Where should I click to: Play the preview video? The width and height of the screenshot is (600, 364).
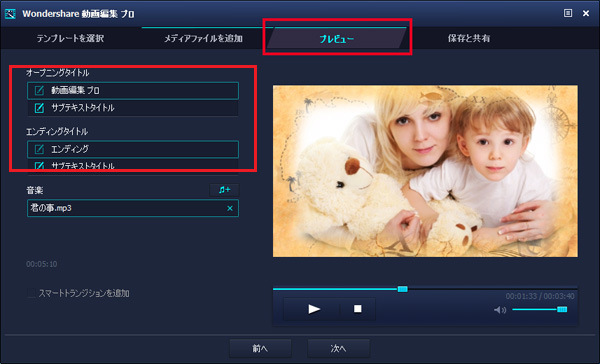(314, 309)
